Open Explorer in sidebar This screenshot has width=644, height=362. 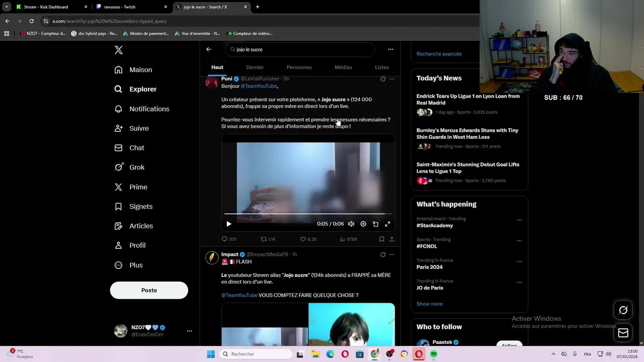pos(135,89)
